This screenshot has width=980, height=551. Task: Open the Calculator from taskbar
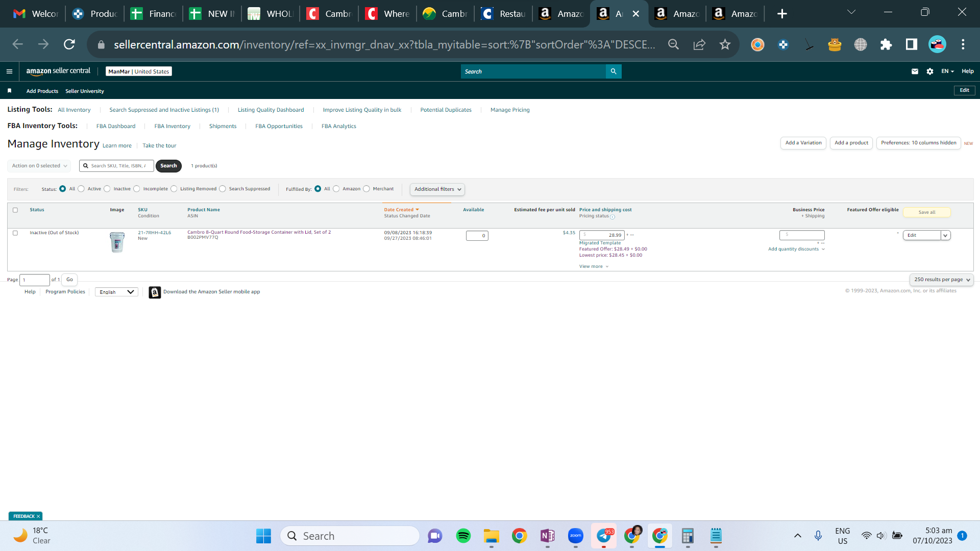(x=688, y=536)
